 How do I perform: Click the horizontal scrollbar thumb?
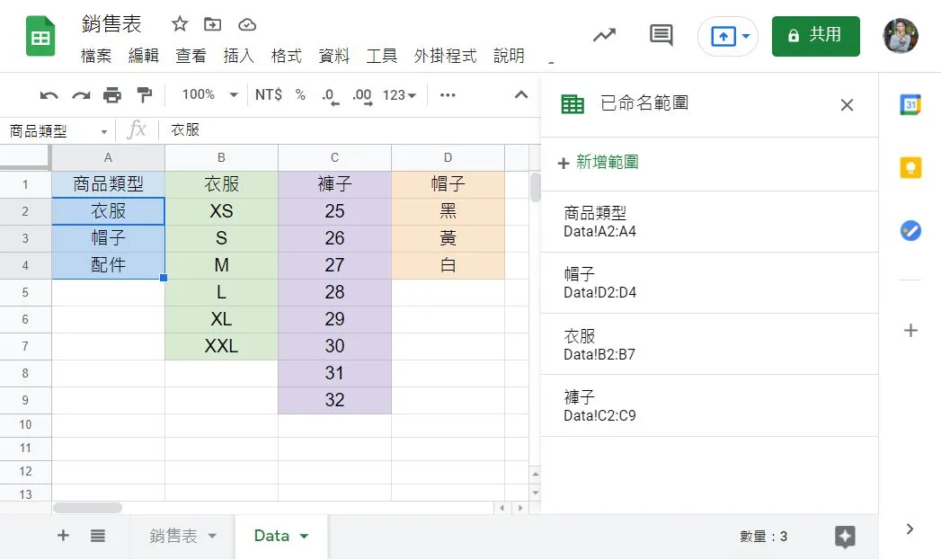pyautogui.click(x=87, y=508)
